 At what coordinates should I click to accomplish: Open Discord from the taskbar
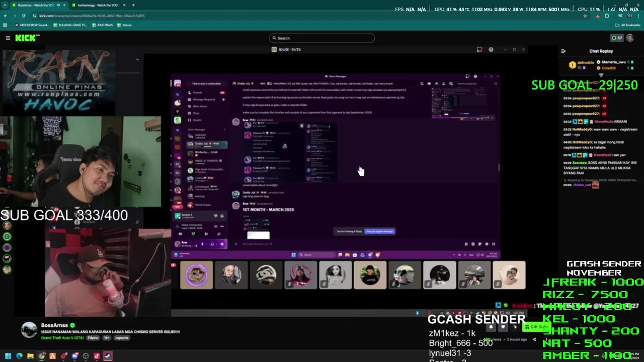tap(74, 356)
